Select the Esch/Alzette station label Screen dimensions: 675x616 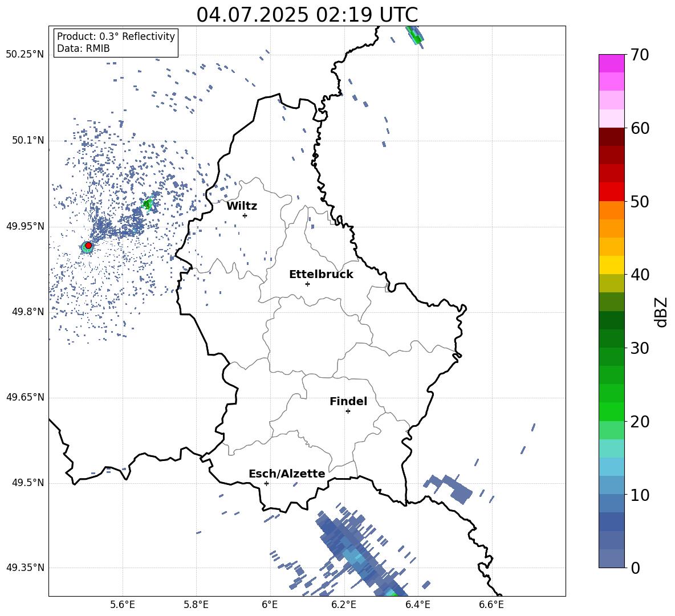[287, 474]
